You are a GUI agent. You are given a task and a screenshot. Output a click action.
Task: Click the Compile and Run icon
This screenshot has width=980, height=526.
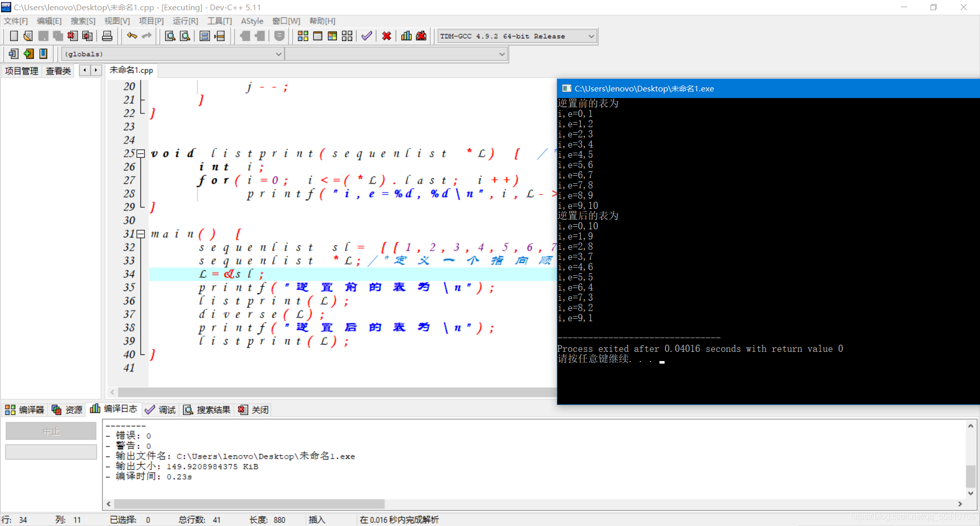(x=332, y=36)
